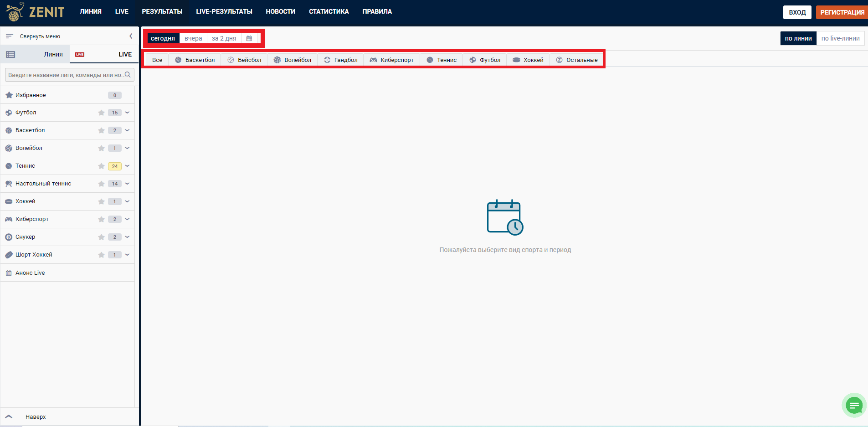Select the Все sports filter
868x427 pixels.
point(157,60)
